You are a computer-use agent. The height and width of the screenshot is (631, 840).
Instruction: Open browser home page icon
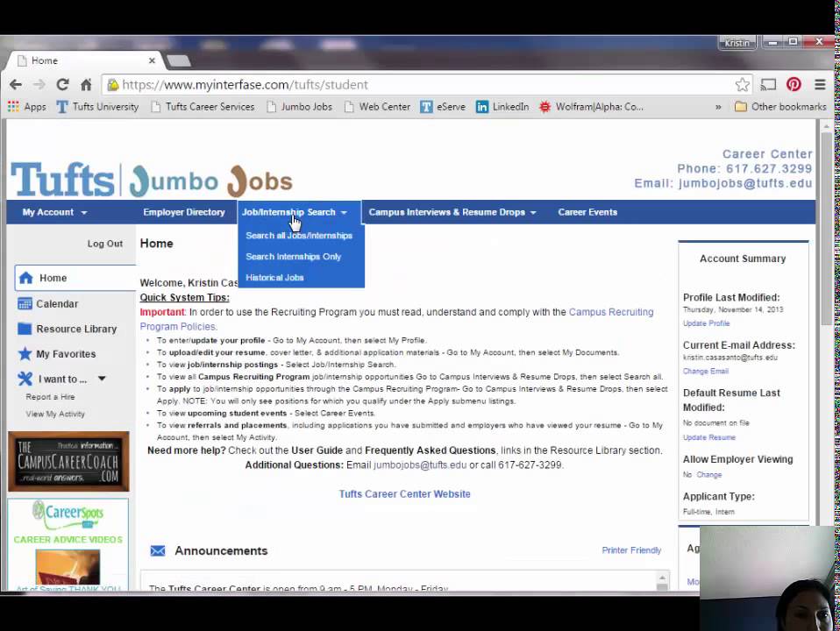[86, 85]
